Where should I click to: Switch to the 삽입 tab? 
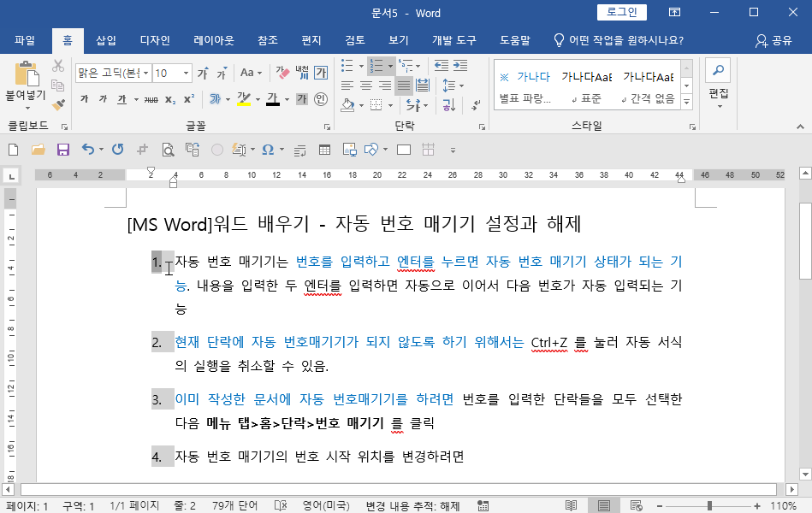(105, 40)
